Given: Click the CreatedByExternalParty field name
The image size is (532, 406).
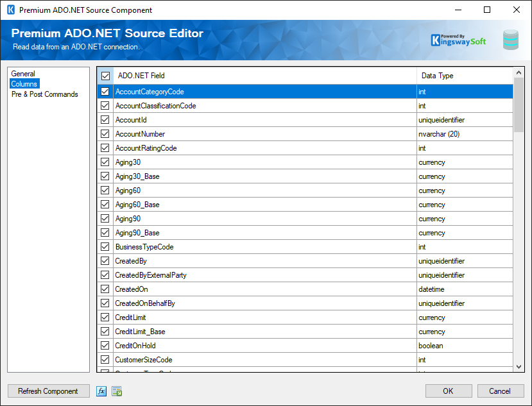Looking at the screenshot, I should point(151,275).
